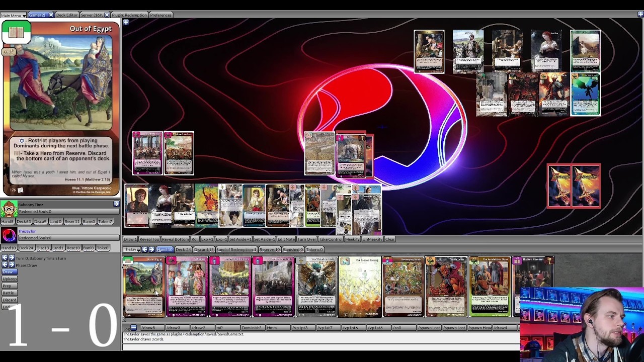The image size is (644, 362).
Task: Select the Battle phase
Action: tap(9, 293)
